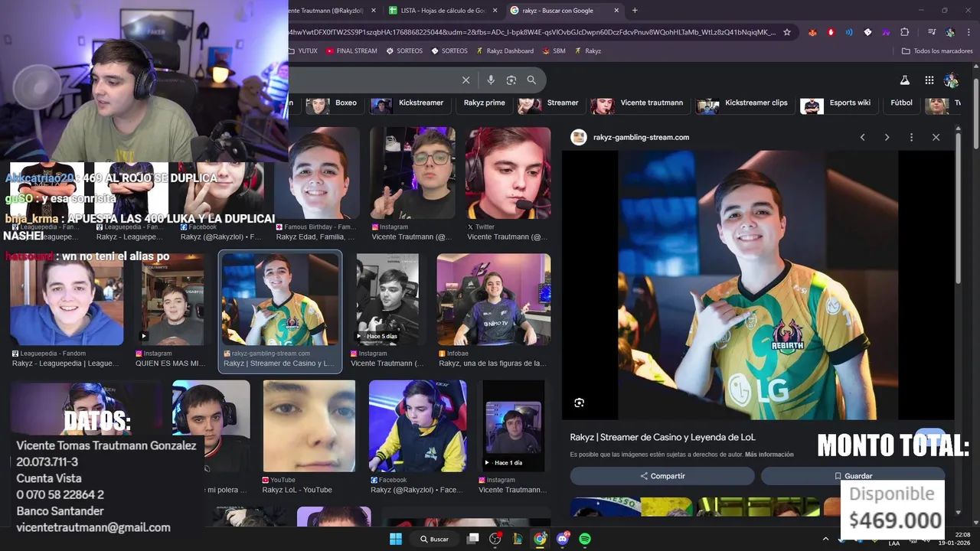
Task: Close the LISTA spreadsheet tab
Action: click(x=495, y=11)
